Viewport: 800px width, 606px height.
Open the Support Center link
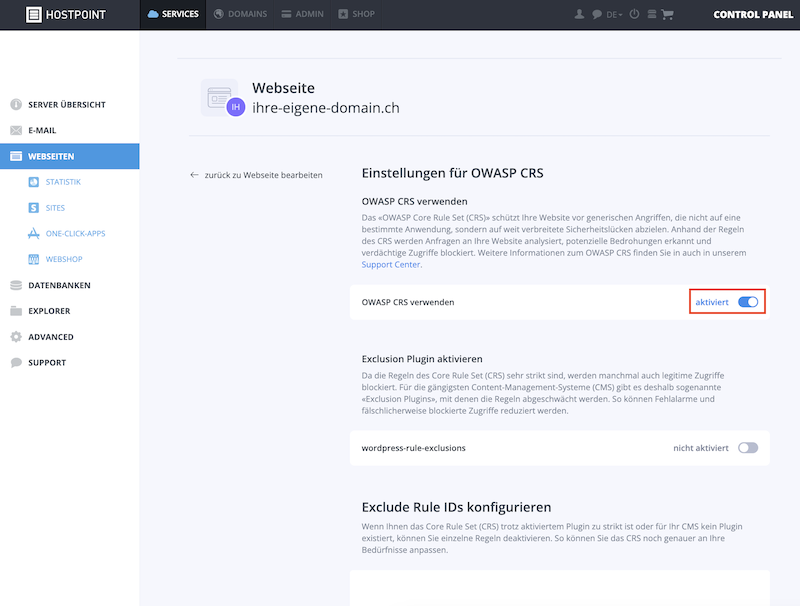pyautogui.click(x=391, y=264)
